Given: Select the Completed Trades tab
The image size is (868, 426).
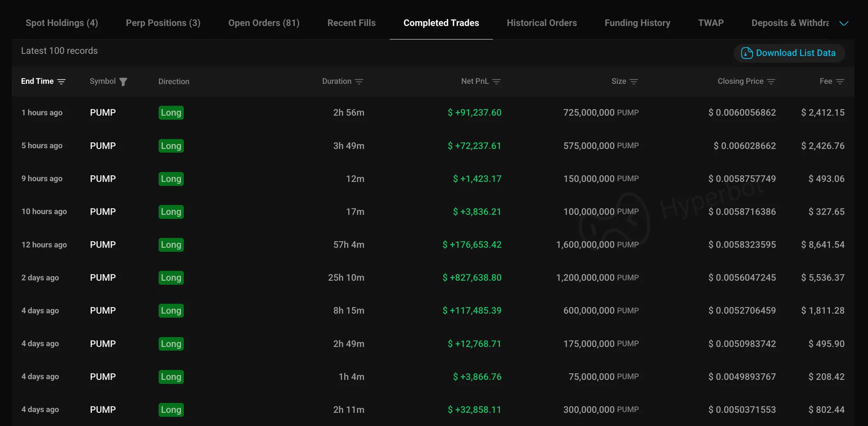Looking at the screenshot, I should [441, 23].
